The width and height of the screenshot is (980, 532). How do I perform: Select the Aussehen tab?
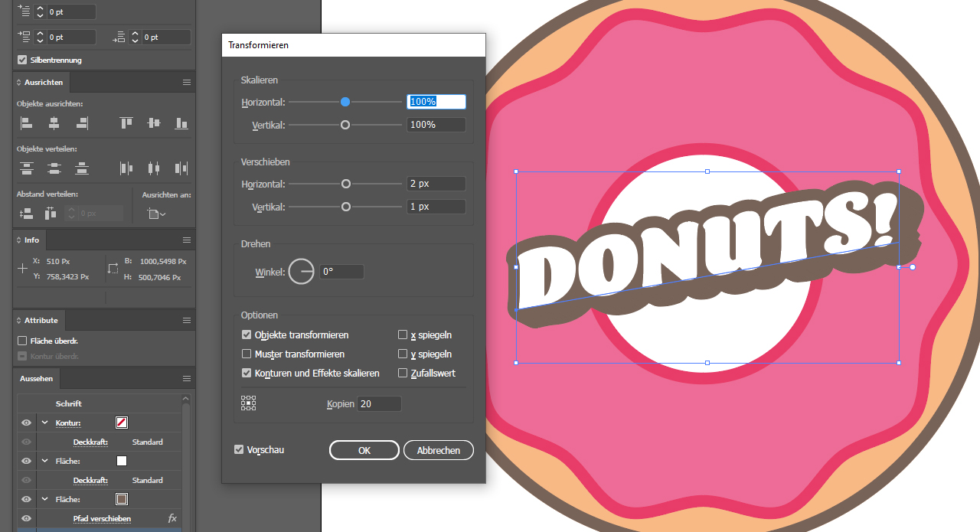tap(37, 378)
